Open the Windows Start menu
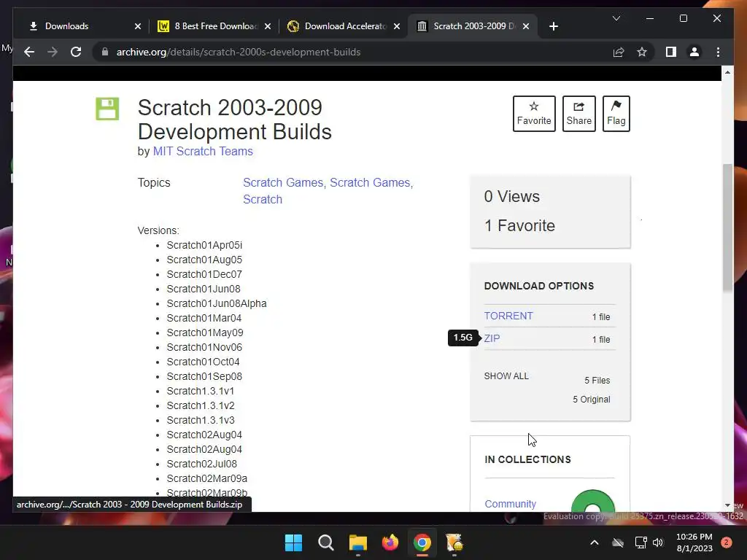This screenshot has width=747, height=560. tap(293, 542)
